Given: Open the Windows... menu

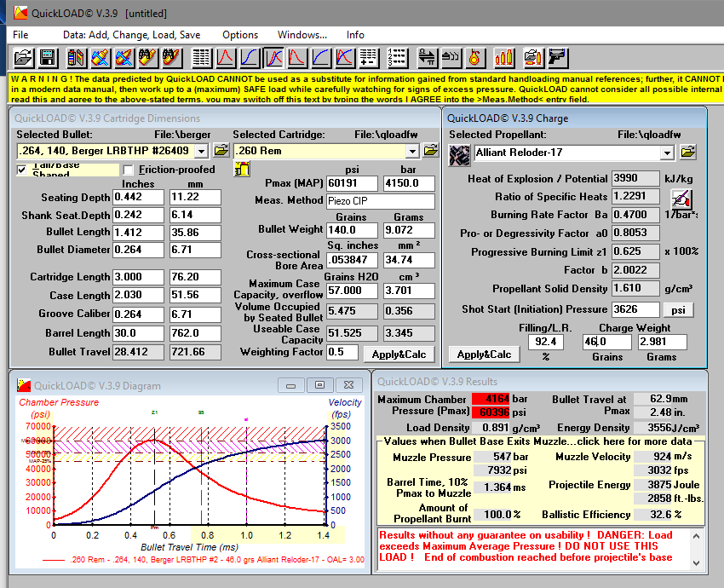Looking at the screenshot, I should click(302, 35).
